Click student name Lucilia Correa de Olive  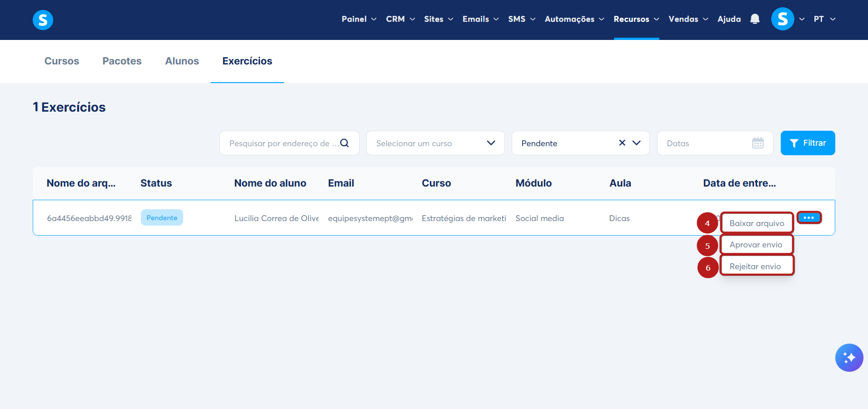pyautogui.click(x=276, y=218)
